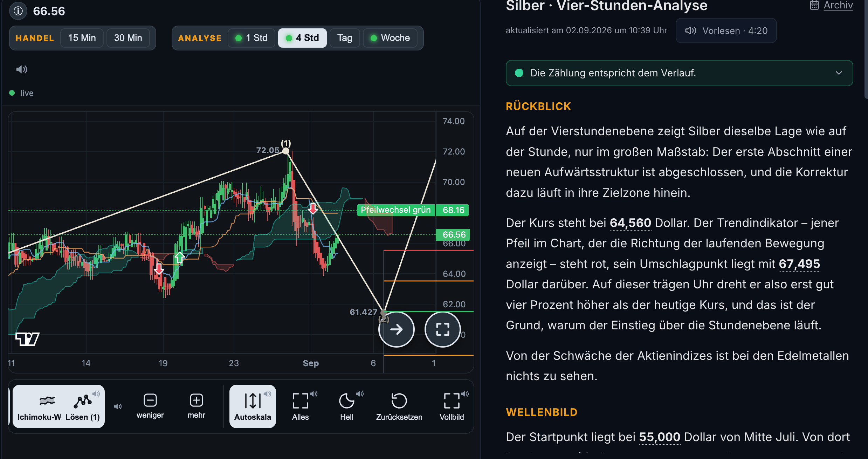
Task: Click the WELLENBILD heading
Action: tap(542, 412)
